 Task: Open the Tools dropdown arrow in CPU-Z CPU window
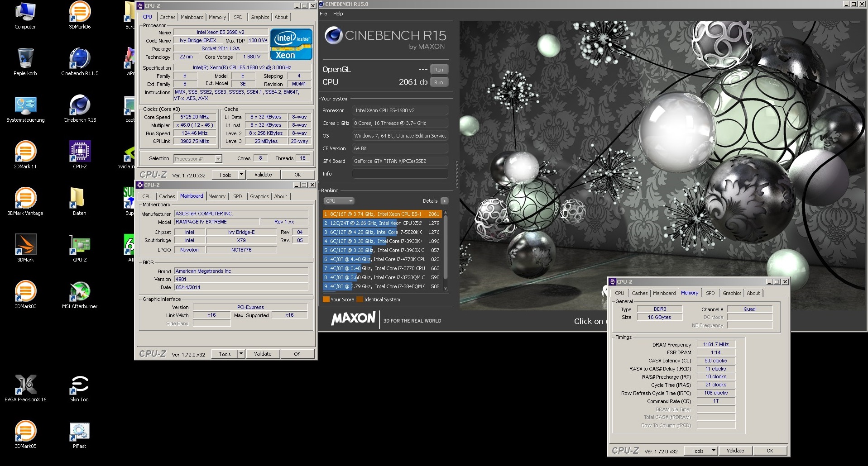tap(241, 175)
